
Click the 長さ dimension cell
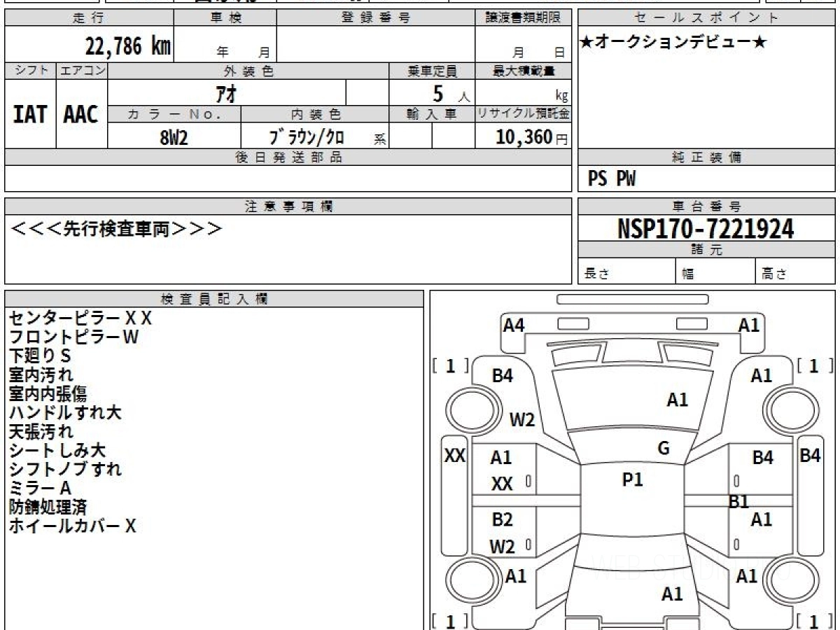coord(627,272)
